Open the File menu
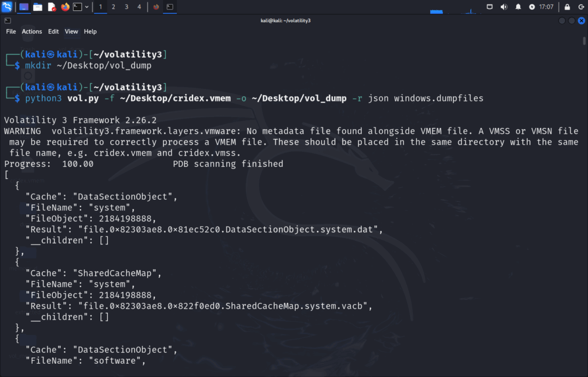This screenshot has width=588, height=377. [x=11, y=32]
